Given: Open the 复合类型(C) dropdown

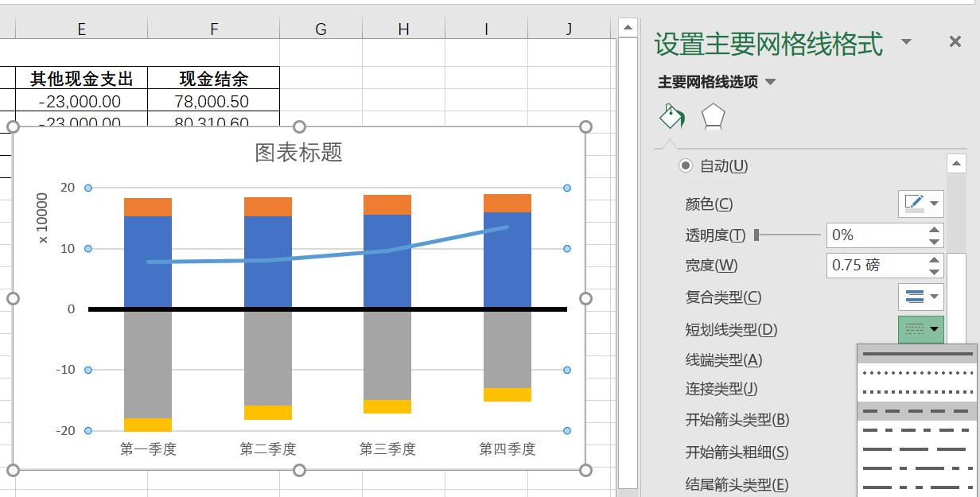Looking at the screenshot, I should (920, 297).
